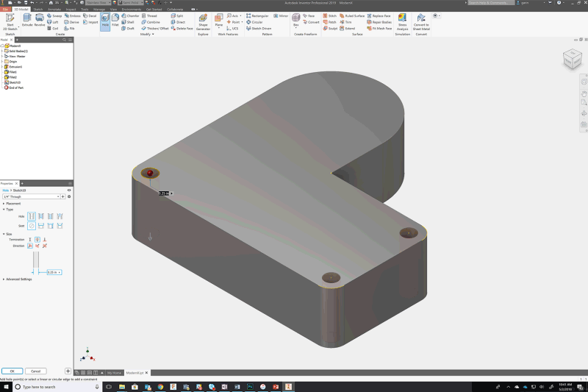
Task: Open Thicken/Offset tool
Action: 155,28
